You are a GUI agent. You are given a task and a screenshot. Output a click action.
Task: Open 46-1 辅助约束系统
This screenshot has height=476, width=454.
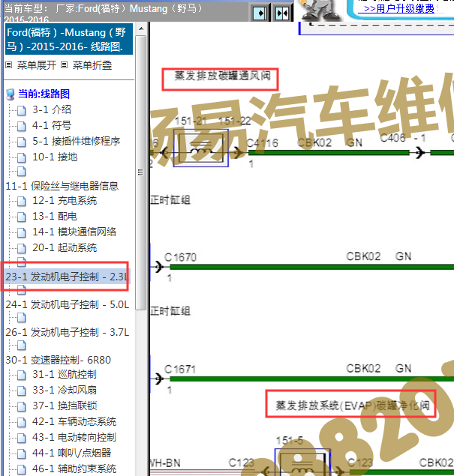(x=74, y=469)
